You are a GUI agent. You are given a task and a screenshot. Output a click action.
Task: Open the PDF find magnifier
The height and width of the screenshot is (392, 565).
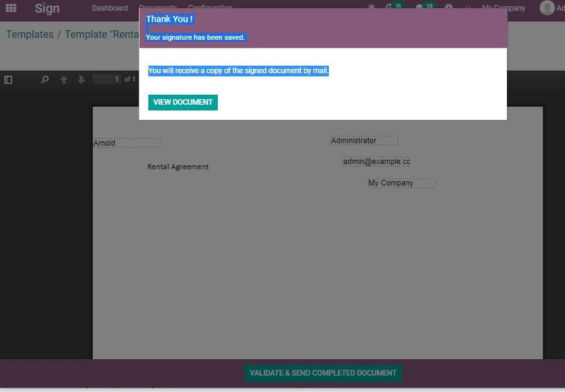tap(45, 80)
